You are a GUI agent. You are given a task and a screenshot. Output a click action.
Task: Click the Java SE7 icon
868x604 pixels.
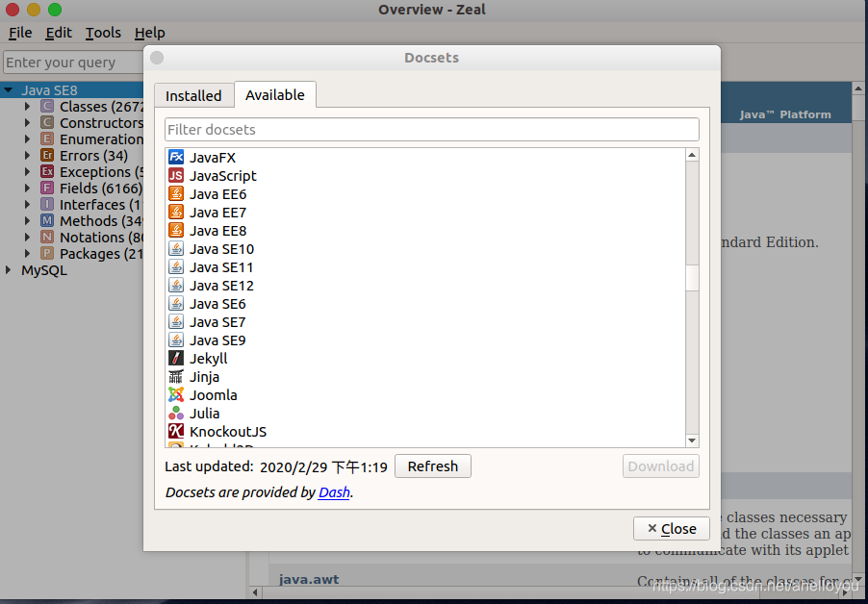point(176,321)
